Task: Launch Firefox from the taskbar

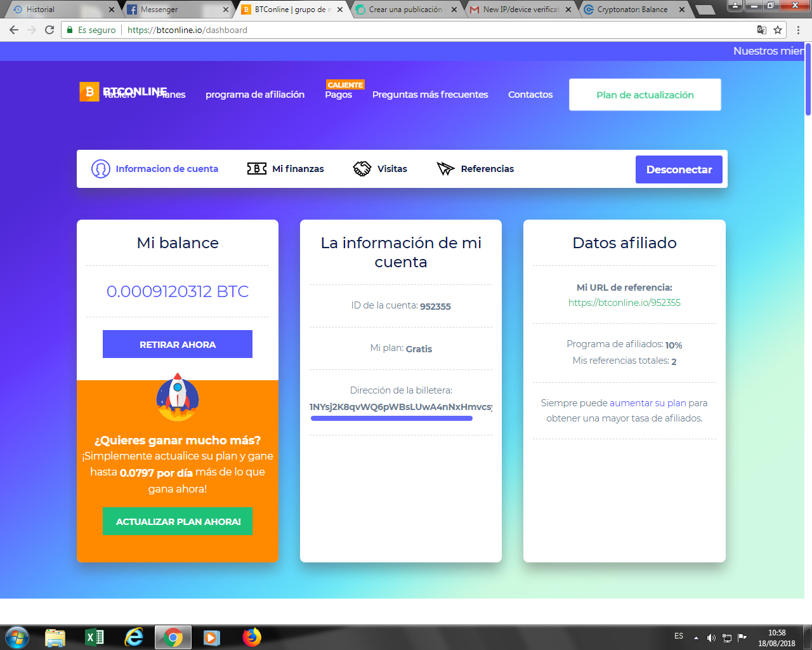Action: point(251,637)
